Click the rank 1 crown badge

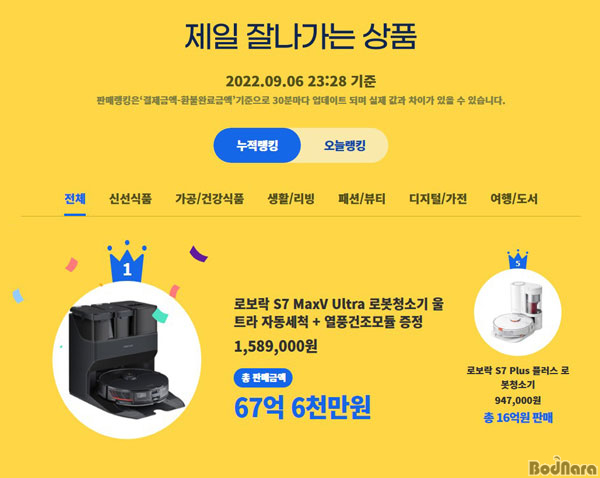point(127,262)
